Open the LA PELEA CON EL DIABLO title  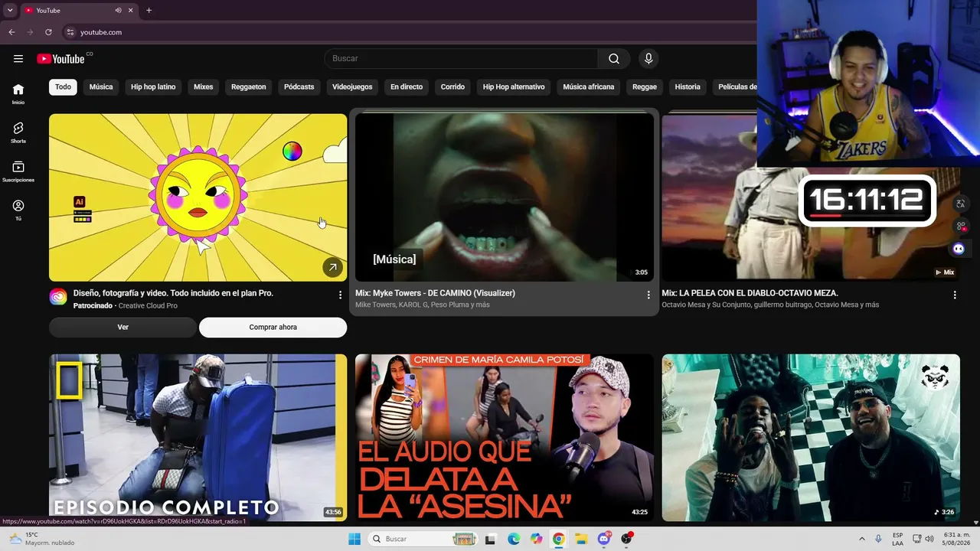750,293
